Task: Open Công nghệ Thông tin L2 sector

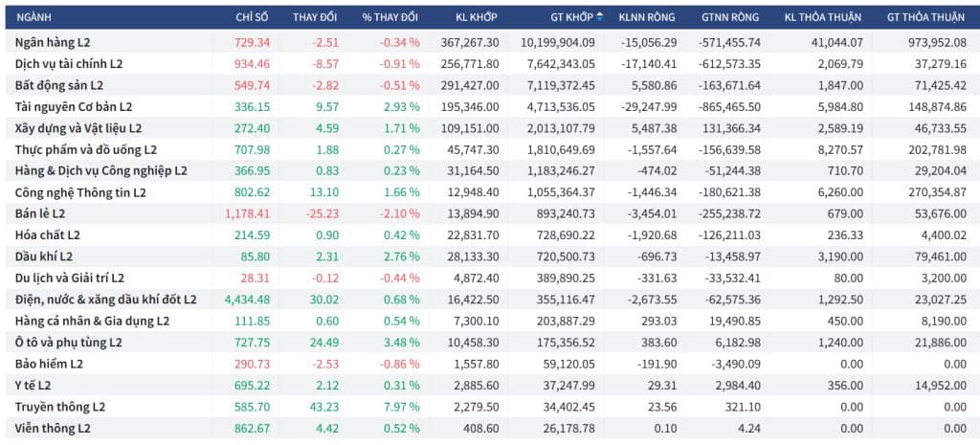Action: 80,192
